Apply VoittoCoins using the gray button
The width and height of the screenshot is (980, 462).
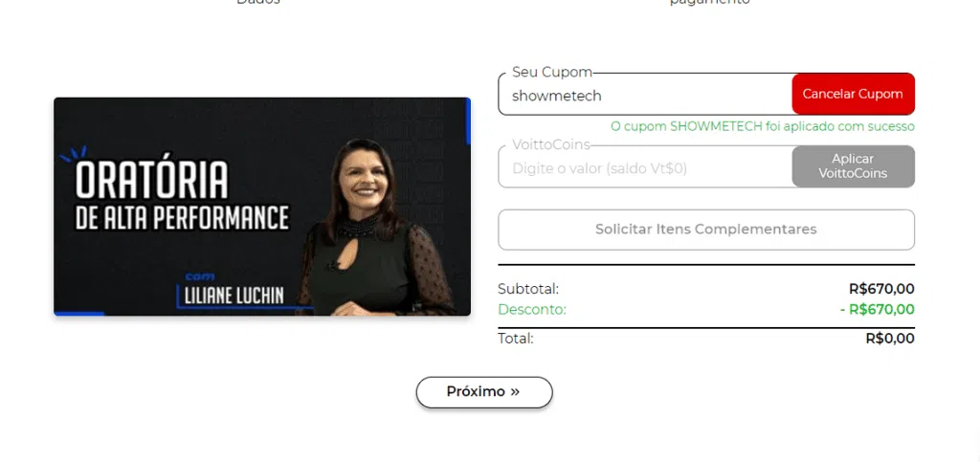click(x=853, y=166)
